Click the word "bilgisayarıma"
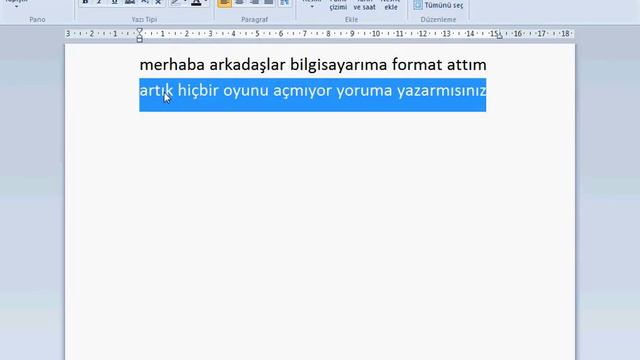Image resolution: width=640 pixels, height=360 pixels. (338, 66)
